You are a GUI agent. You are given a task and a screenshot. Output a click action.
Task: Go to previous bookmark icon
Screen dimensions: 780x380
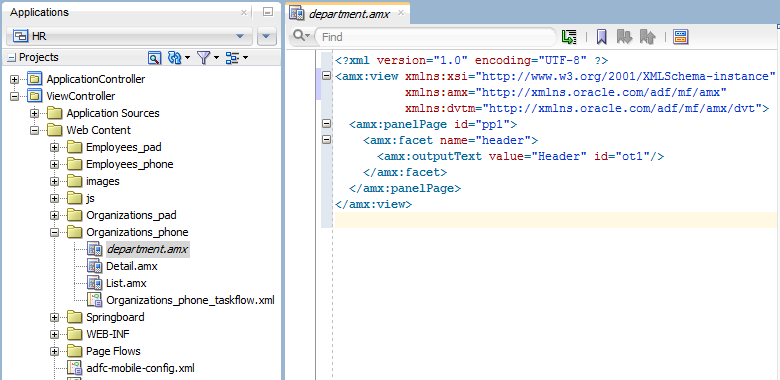647,37
